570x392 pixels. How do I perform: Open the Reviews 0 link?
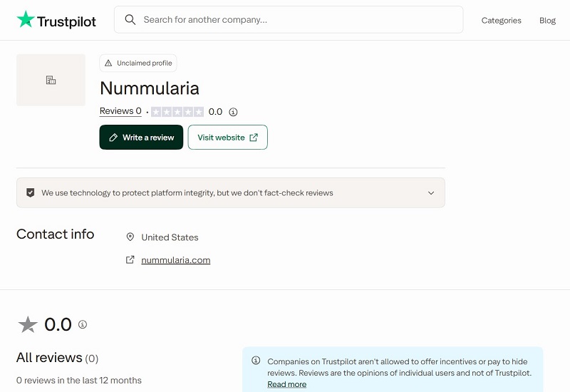(x=120, y=111)
